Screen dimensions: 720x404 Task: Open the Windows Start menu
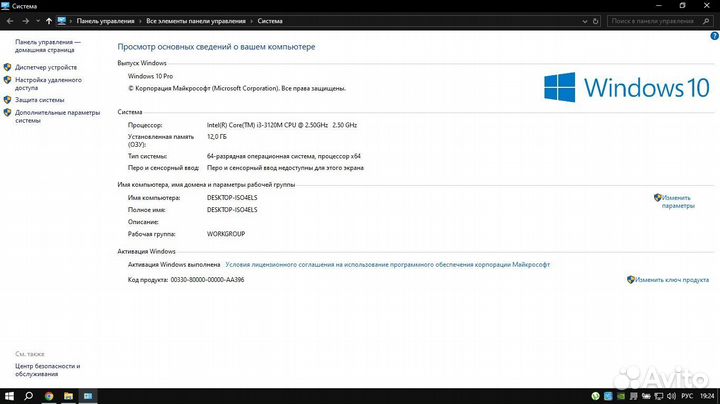9,396
